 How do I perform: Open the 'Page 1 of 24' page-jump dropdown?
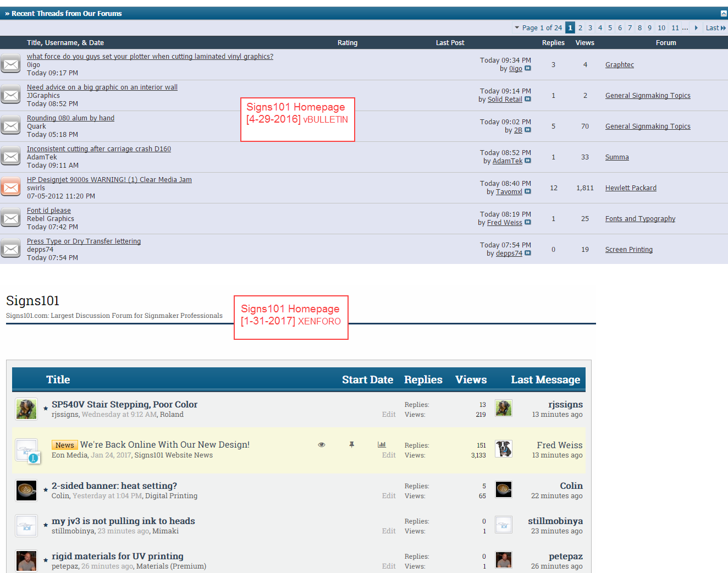coord(538,27)
